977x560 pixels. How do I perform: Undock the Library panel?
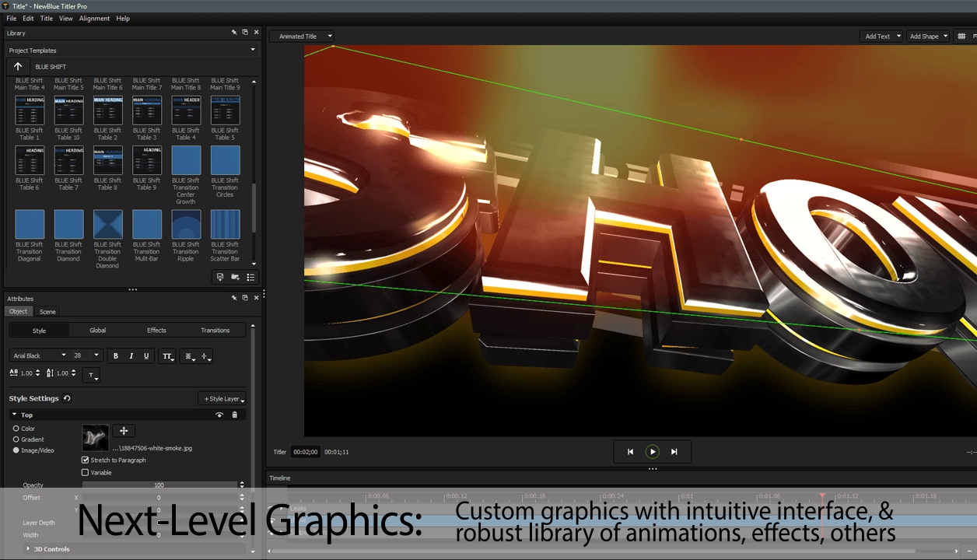coord(245,33)
